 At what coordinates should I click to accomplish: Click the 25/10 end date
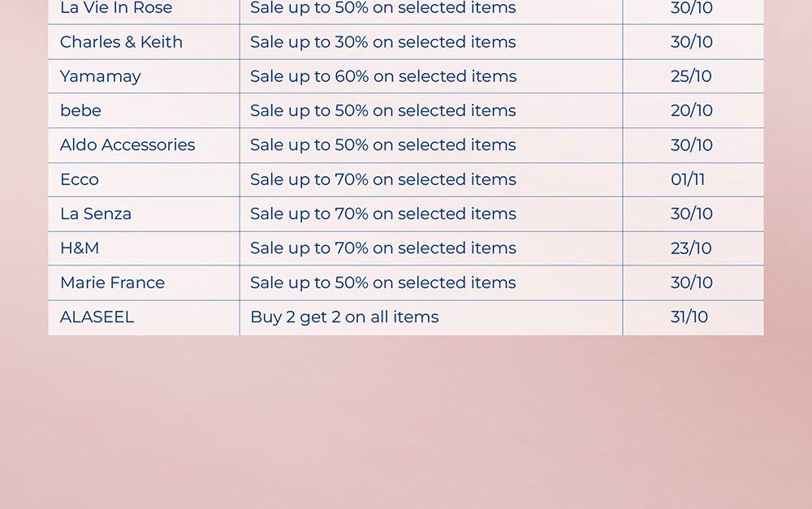(691, 76)
